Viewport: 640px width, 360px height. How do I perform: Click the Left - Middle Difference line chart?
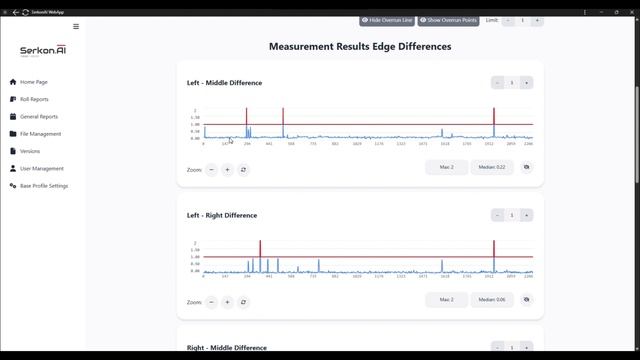[x=361, y=127]
